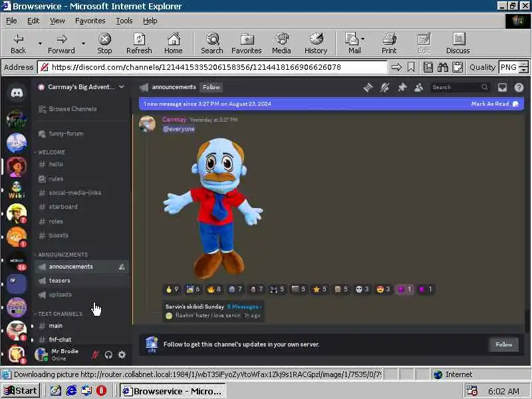Open the Favorites menu
The height and width of the screenshot is (399, 532).
point(90,21)
